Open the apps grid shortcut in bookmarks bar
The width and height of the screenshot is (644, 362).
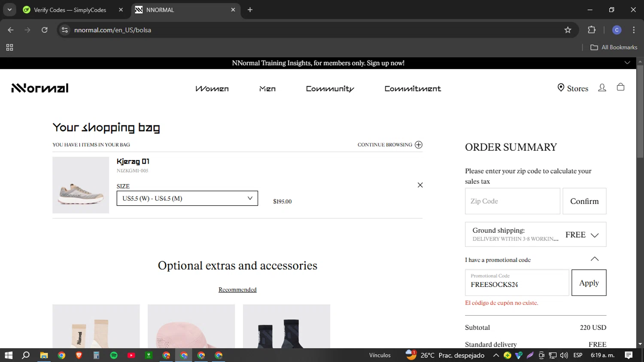tap(9, 47)
